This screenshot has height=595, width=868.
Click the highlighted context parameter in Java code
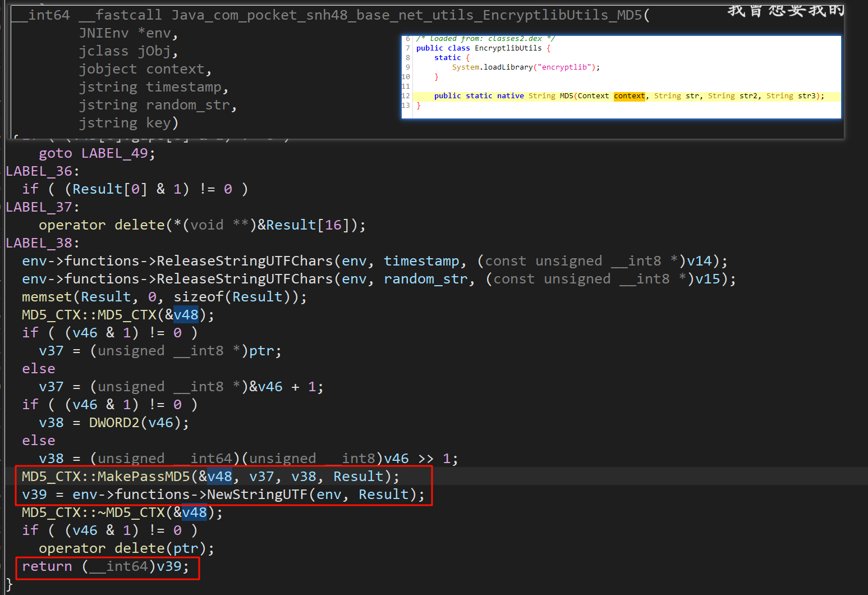[x=629, y=96]
